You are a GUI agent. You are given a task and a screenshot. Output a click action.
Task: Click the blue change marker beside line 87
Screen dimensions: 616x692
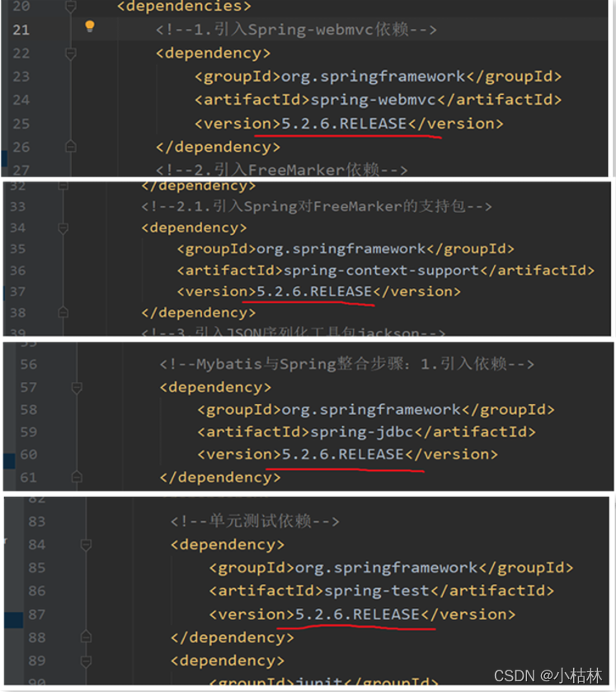coord(14,620)
